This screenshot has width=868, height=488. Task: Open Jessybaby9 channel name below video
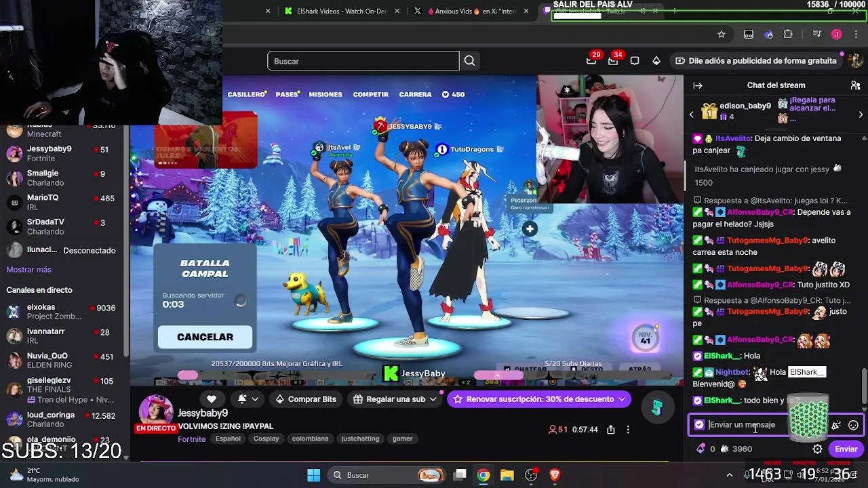(x=203, y=413)
